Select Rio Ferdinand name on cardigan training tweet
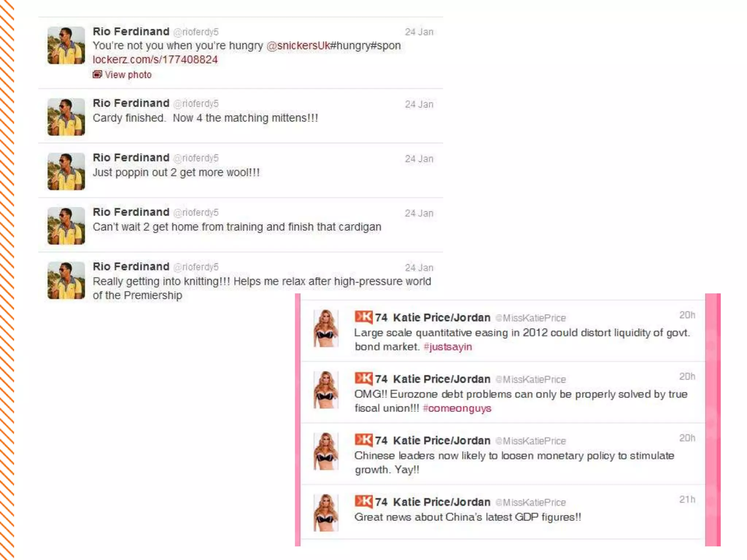747x560 pixels. (x=131, y=212)
